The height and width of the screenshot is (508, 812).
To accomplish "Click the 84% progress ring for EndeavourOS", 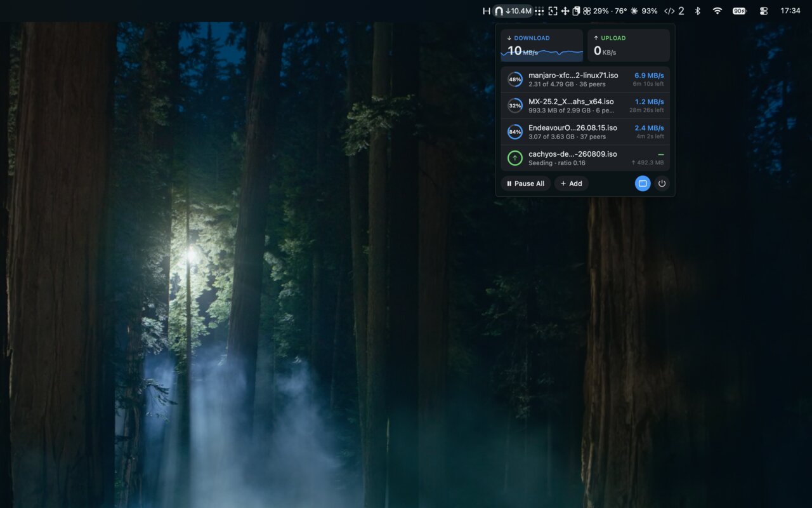I will [515, 132].
